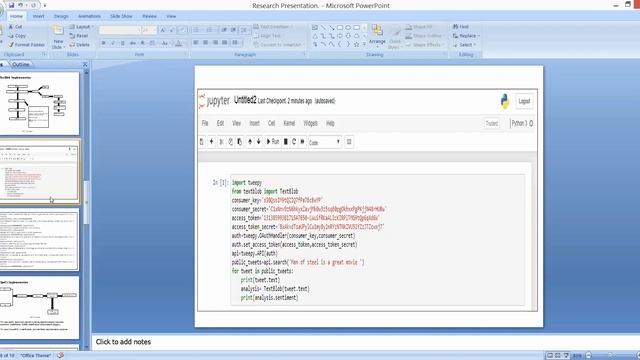Open the Clipboard dialog launcher
This screenshot has height=360, width=640.
44,54
